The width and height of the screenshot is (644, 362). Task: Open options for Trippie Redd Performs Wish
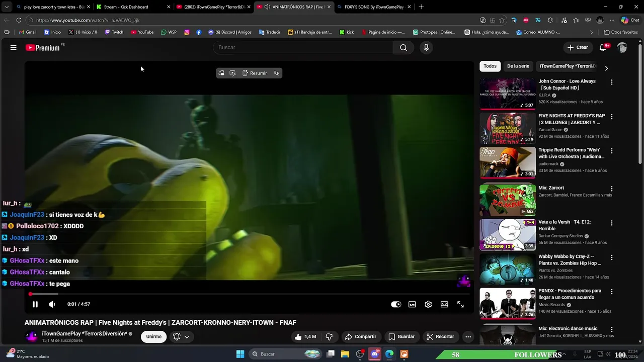[612, 151]
